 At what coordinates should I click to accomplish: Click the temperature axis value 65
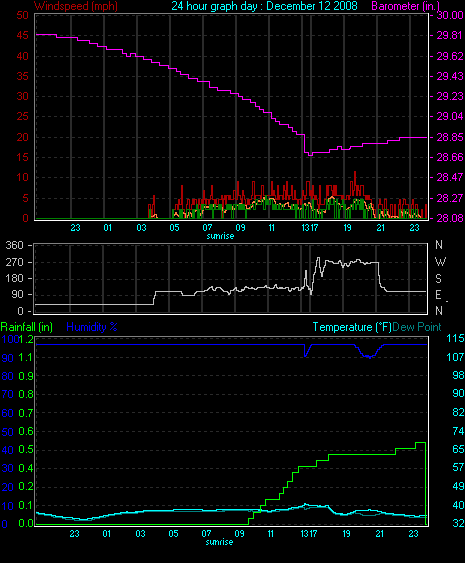click(x=458, y=449)
